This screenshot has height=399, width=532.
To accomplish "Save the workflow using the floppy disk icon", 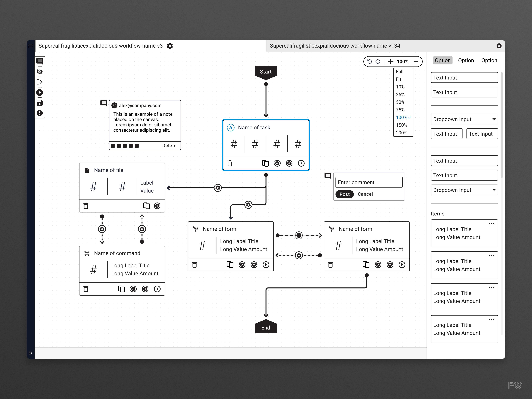I will tap(40, 103).
